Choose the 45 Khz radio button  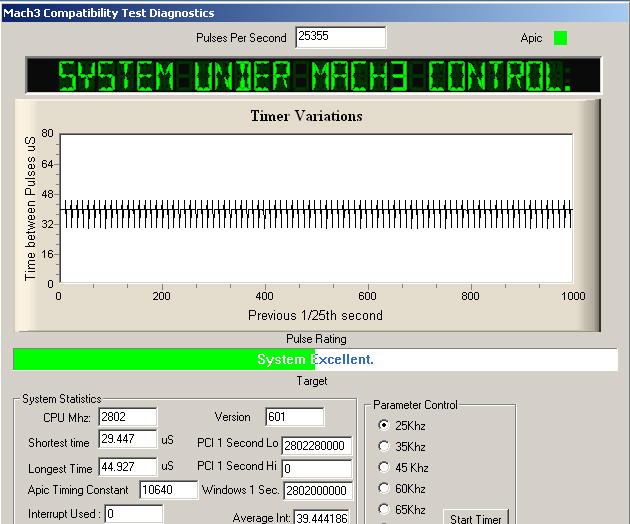[384, 467]
